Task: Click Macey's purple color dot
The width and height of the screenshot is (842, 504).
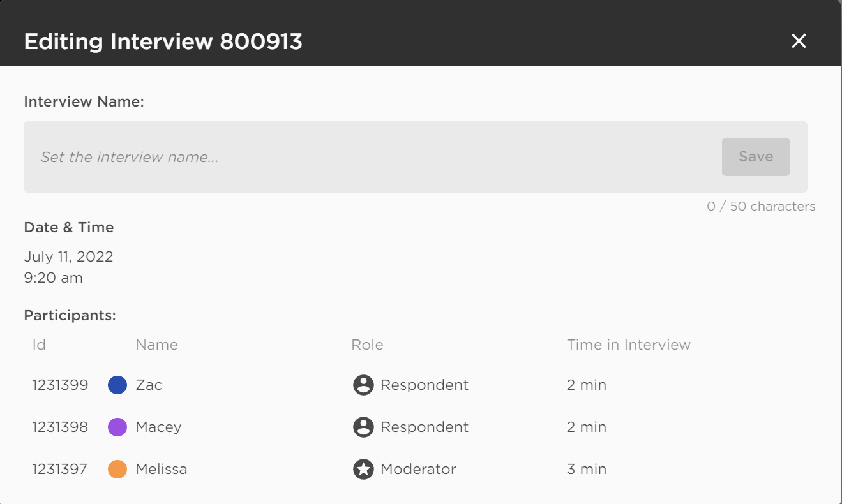Action: (x=117, y=427)
